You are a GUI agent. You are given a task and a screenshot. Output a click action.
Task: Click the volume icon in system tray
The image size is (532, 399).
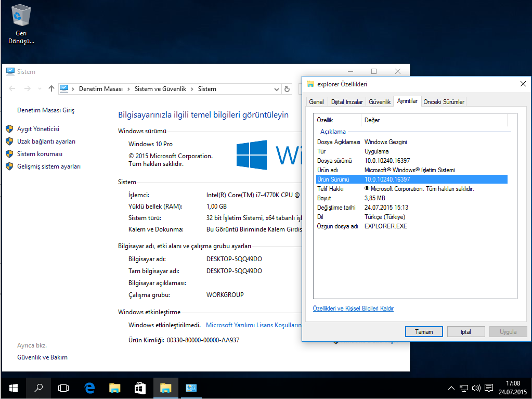(x=475, y=388)
